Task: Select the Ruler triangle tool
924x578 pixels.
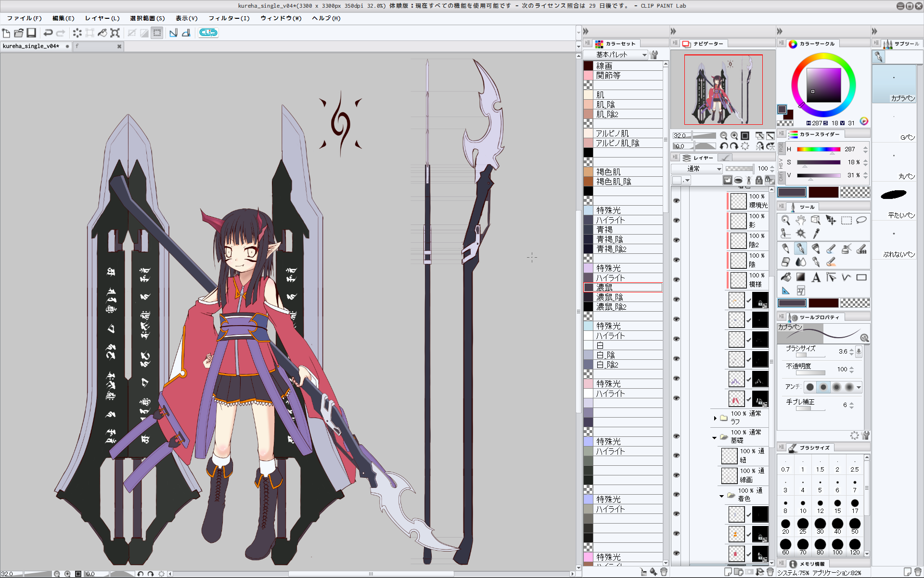Action: 785,290
